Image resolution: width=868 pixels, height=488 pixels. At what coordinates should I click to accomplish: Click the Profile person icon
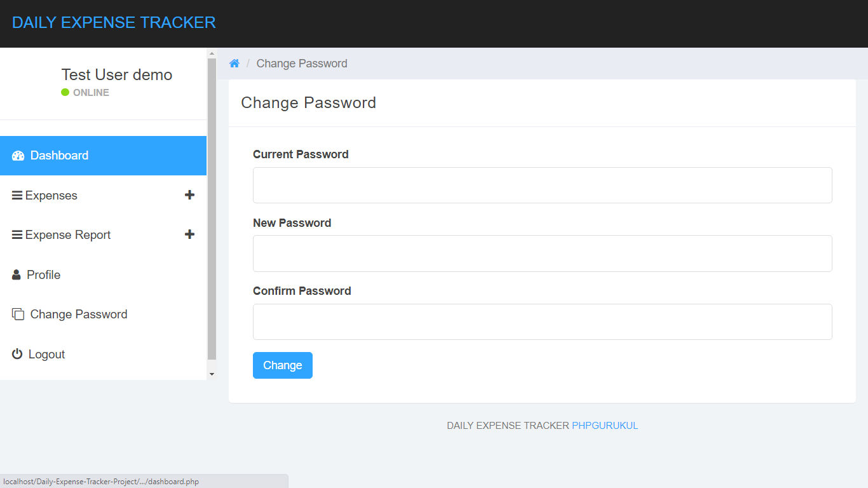[16, 274]
